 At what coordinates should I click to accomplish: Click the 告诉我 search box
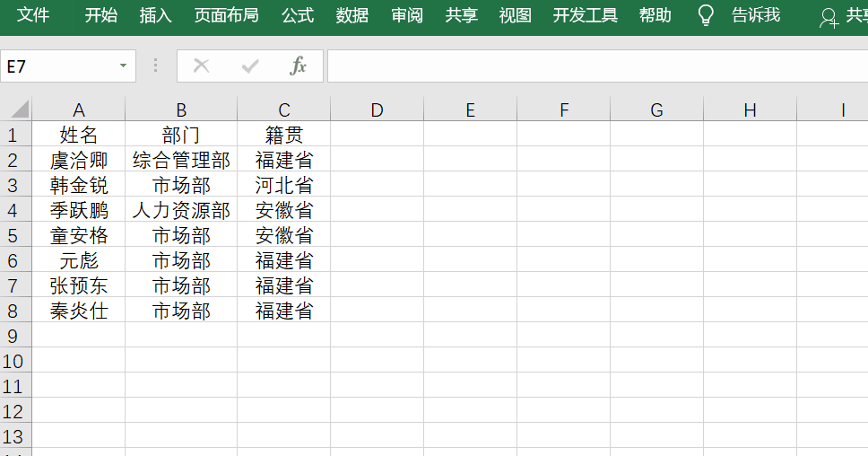pyautogui.click(x=755, y=15)
